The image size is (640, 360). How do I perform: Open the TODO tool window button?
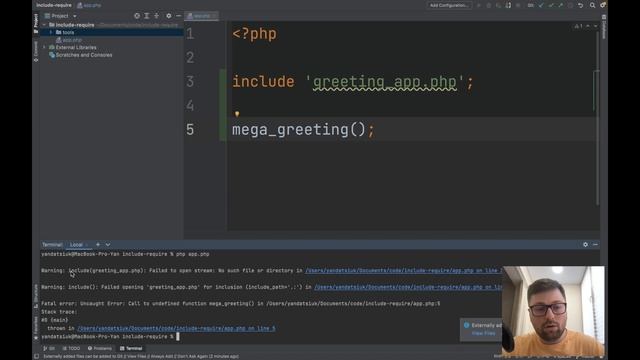coord(72,348)
